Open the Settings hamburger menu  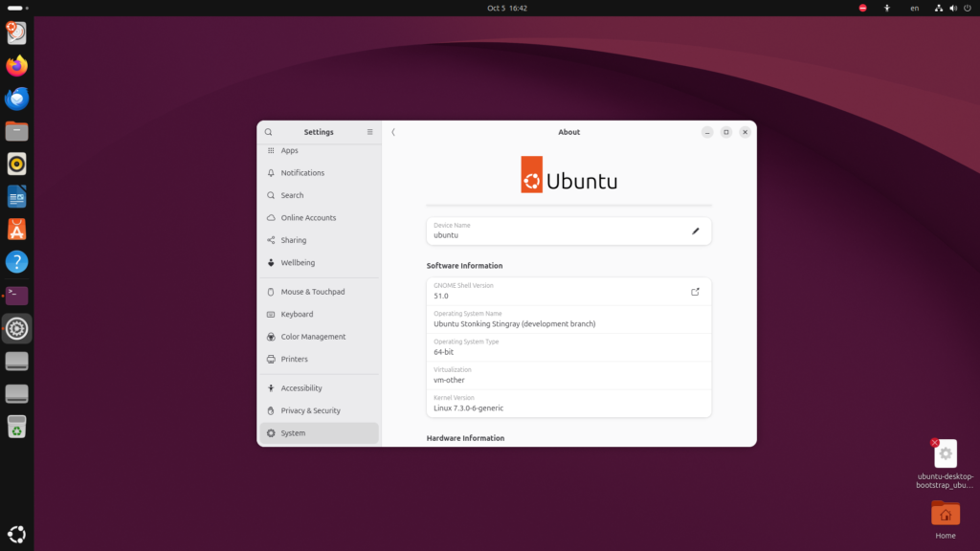point(370,132)
